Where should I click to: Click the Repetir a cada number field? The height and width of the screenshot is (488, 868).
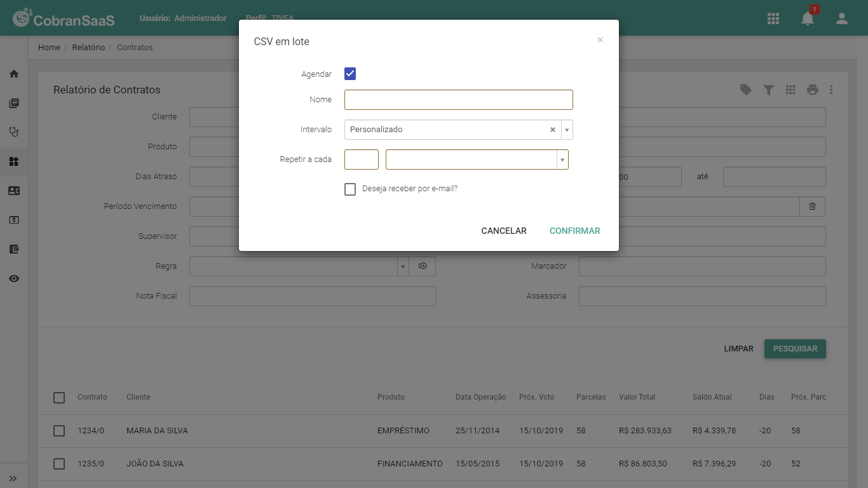pyautogui.click(x=362, y=159)
